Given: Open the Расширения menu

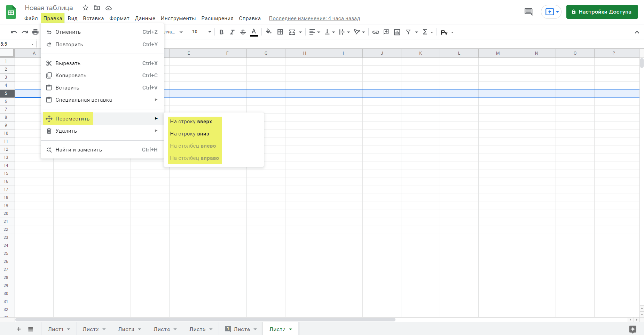Looking at the screenshot, I should point(217,18).
